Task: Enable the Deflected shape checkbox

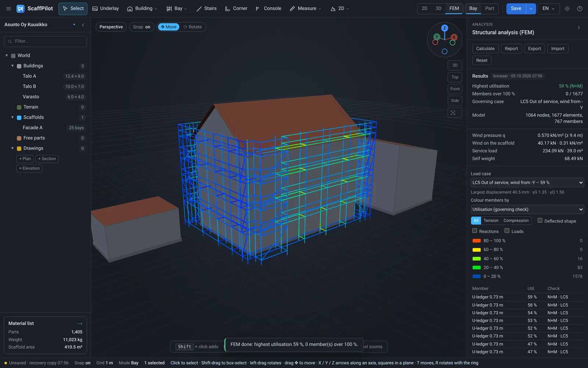Action: (540, 220)
